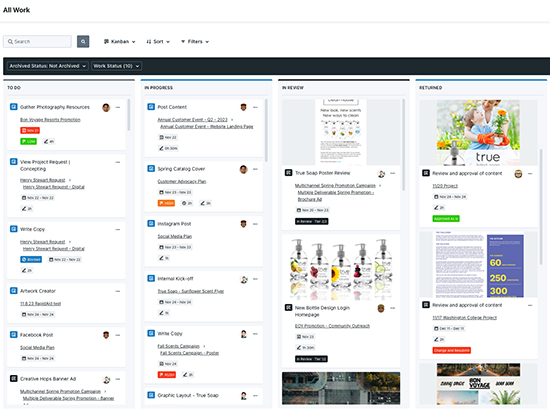The image size is (550, 420).
Task: Expand the Work Status (10) filter
Action: [x=116, y=66]
